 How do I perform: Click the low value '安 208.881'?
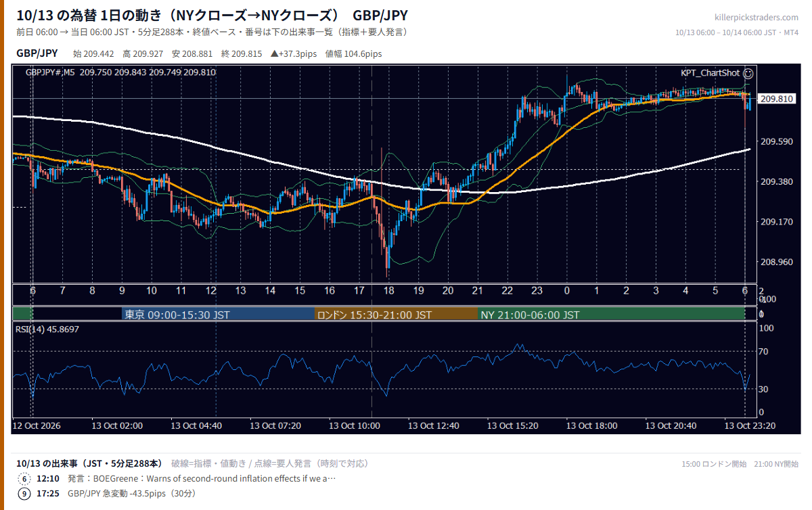tap(192, 54)
